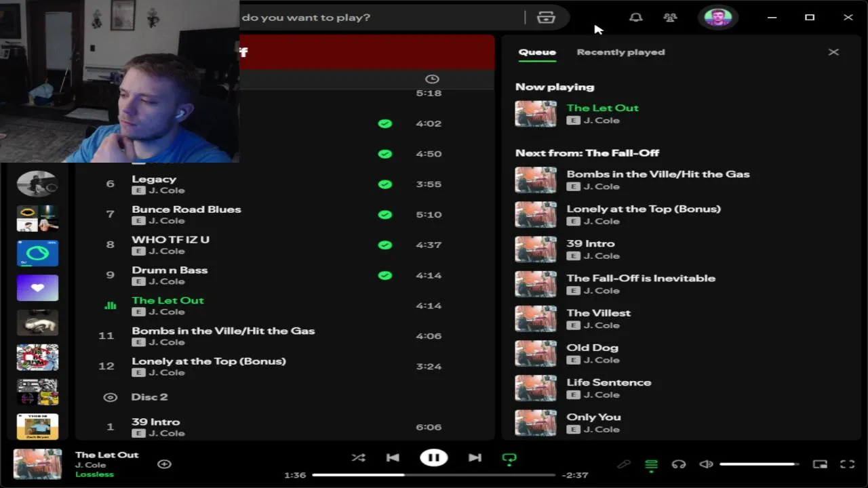
Task: Select the Drum n Bass track
Action: click(285, 275)
